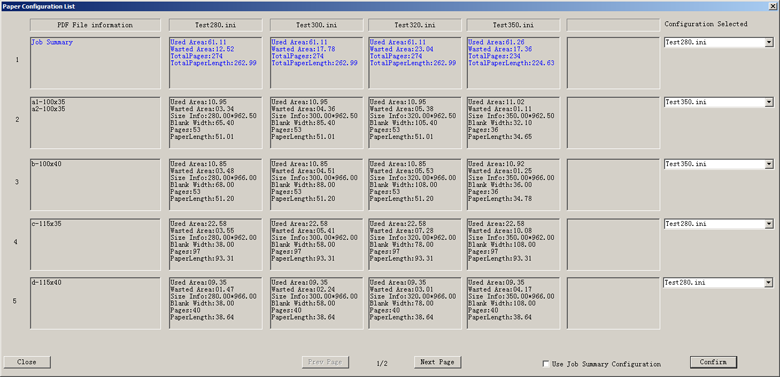Image resolution: width=780 pixels, height=377 pixels.
Task: Select the Test300.ini column header
Action: click(316, 25)
